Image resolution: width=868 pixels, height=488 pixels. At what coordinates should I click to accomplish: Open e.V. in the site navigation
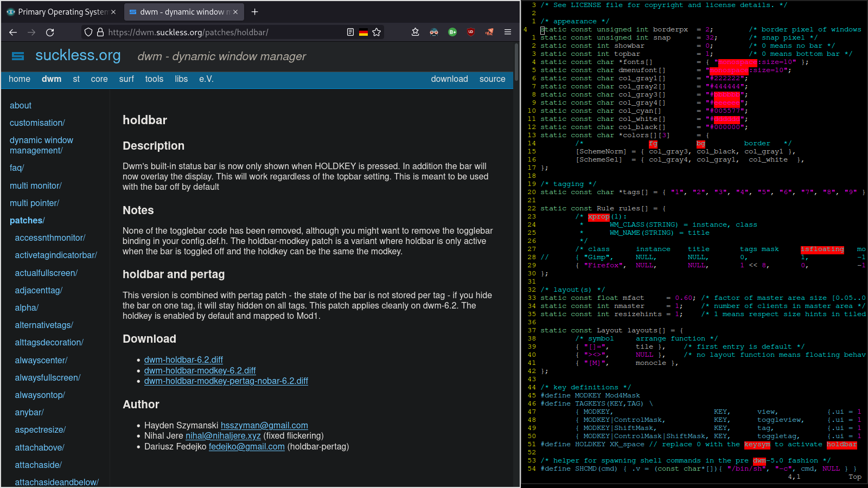pyautogui.click(x=206, y=79)
